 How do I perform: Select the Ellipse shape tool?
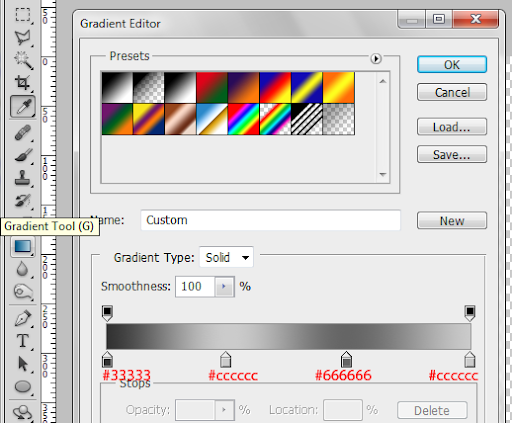coord(23,387)
